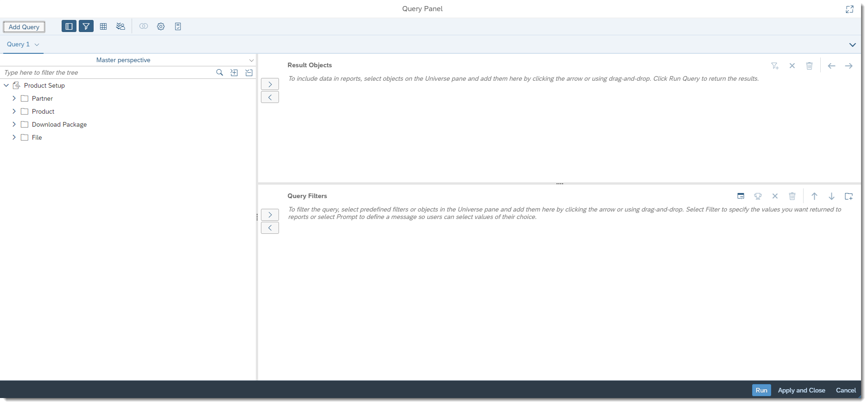Click the clipboard checklist icon in toolbar
The width and height of the screenshot is (868, 405).
[178, 26]
